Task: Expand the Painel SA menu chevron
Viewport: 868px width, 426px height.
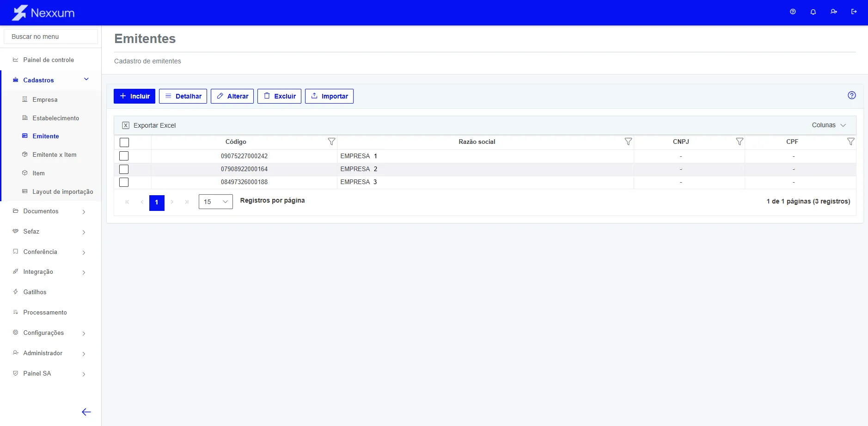Action: pyautogui.click(x=84, y=374)
